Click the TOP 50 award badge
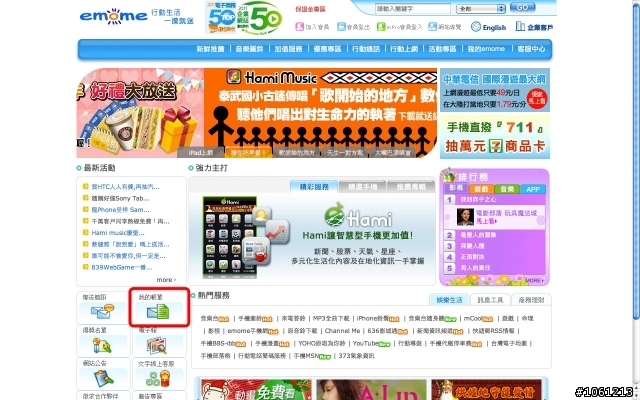The width and height of the screenshot is (640, 400). [x=221, y=18]
